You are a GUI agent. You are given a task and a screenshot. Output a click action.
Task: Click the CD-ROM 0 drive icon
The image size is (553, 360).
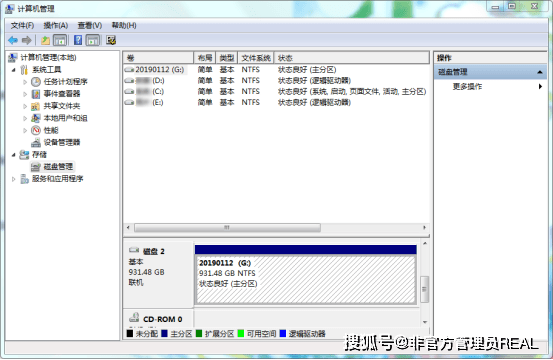(x=134, y=318)
